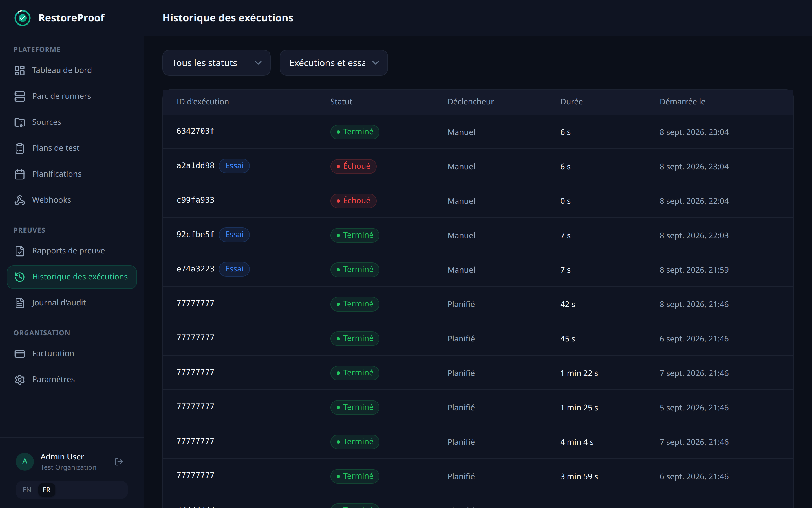Click the Essai badge beside e74a3223
Image resolution: width=812 pixels, height=508 pixels.
point(234,269)
